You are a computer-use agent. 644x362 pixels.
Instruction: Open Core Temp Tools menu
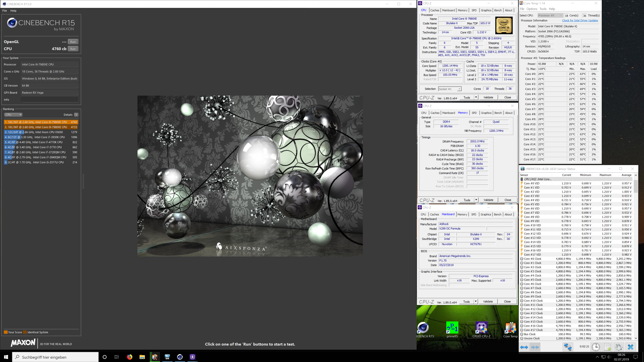543,9
